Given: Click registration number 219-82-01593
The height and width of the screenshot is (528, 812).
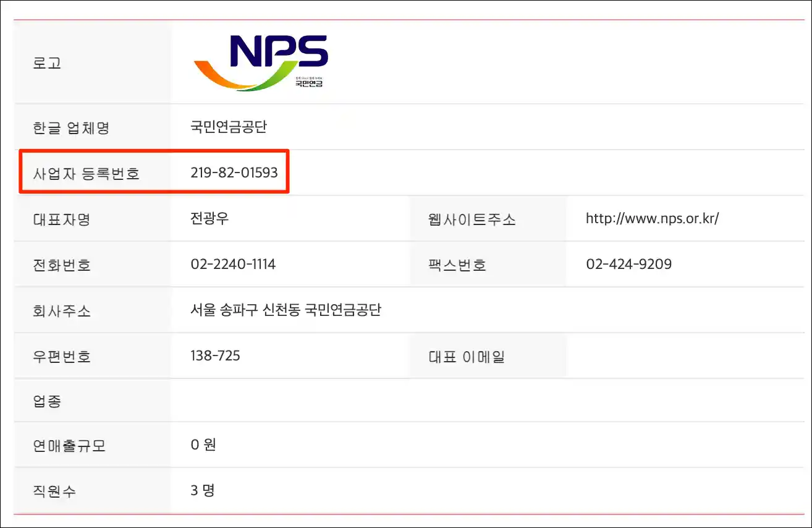Looking at the screenshot, I should [x=234, y=173].
